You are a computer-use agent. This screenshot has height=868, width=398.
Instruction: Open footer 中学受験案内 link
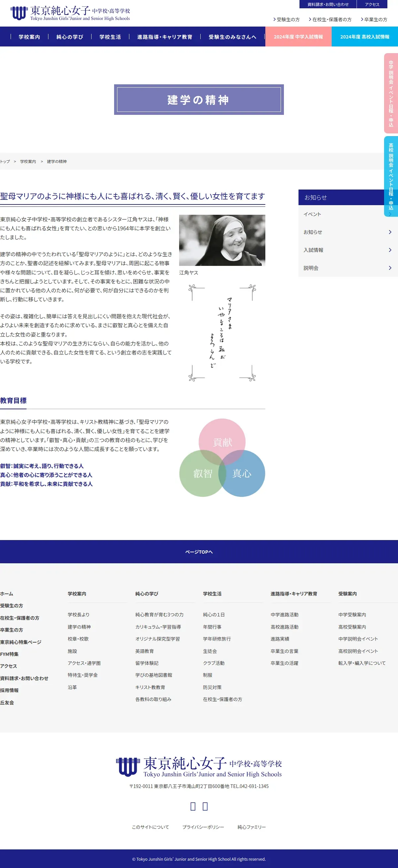(x=352, y=615)
